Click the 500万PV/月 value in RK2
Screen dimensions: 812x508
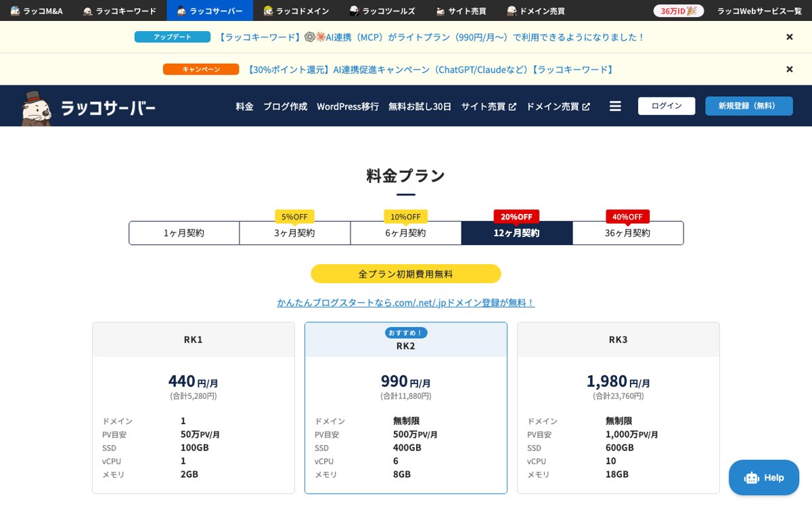[415, 434]
